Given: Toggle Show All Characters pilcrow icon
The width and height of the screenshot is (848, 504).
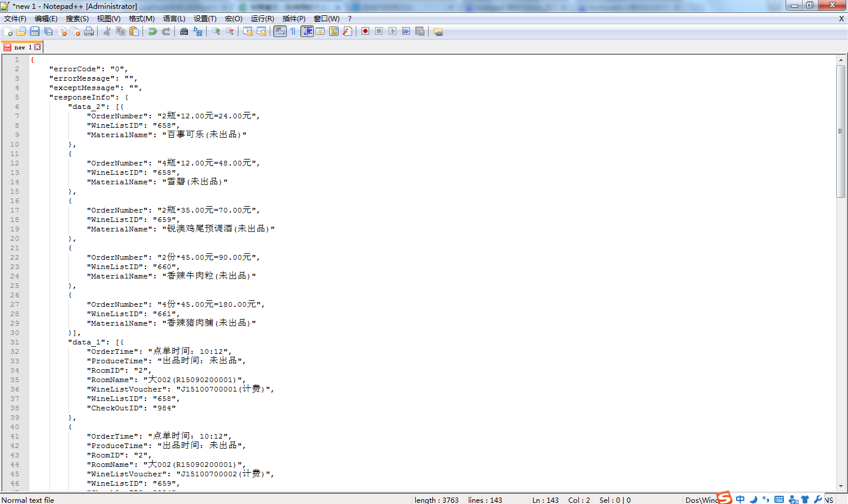Looking at the screenshot, I should point(293,31).
